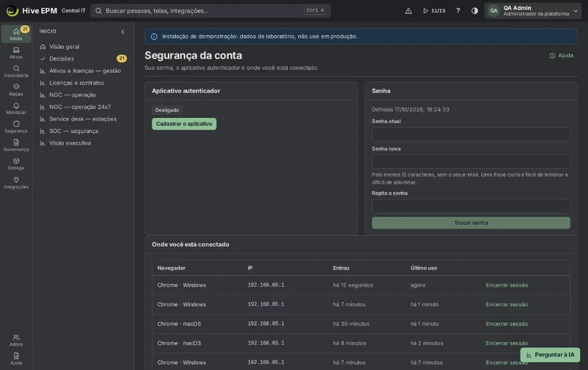End the macOS session started há 8 minutos
This screenshot has height=370, width=588.
[507, 343]
